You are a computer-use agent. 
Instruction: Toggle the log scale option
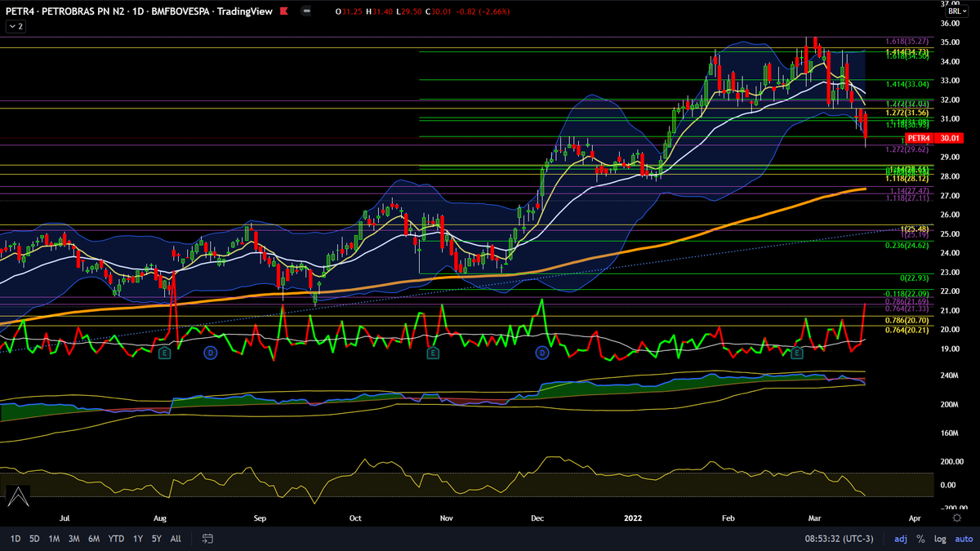938,539
